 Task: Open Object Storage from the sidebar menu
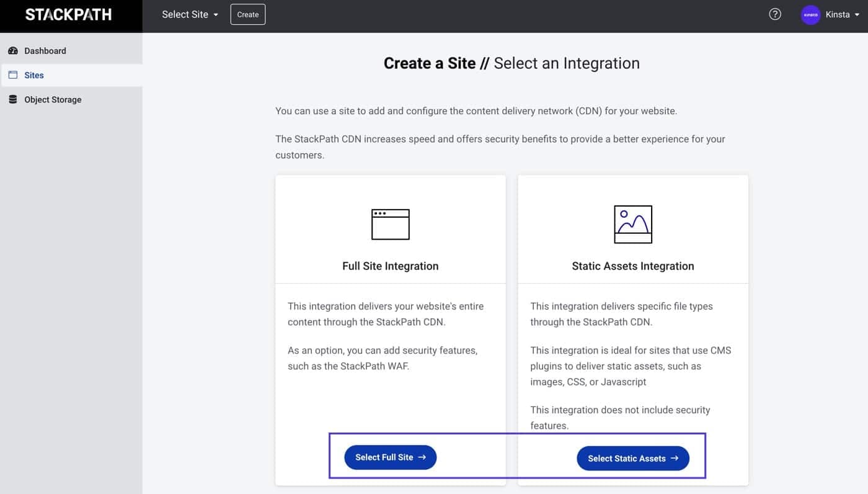[53, 99]
